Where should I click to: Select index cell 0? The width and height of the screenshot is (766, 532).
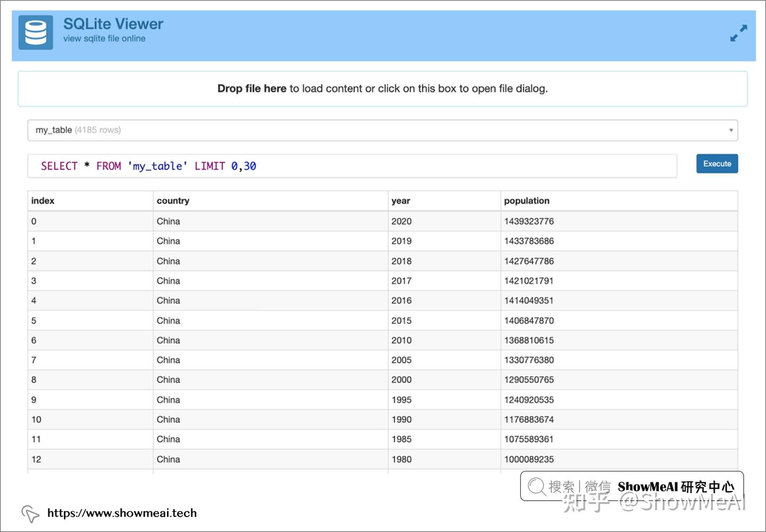coord(90,221)
